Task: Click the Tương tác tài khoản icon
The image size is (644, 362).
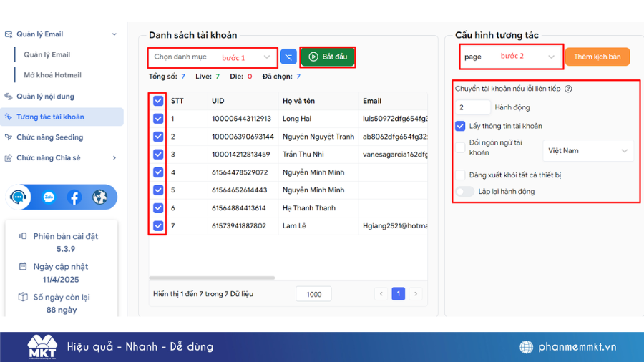Action: click(x=8, y=117)
